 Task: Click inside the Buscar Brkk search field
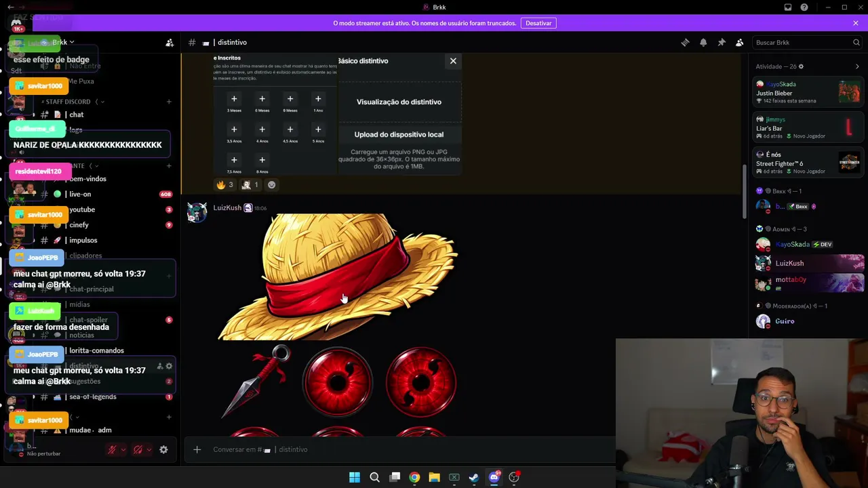(807, 43)
